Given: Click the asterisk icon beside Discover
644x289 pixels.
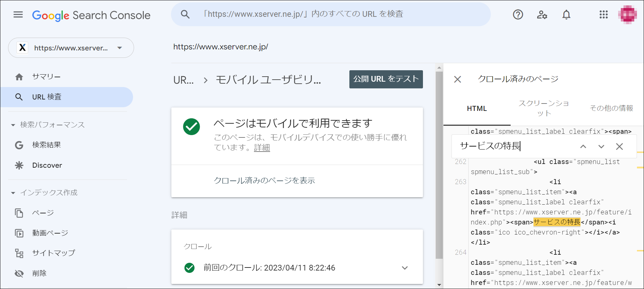Looking at the screenshot, I should [19, 165].
